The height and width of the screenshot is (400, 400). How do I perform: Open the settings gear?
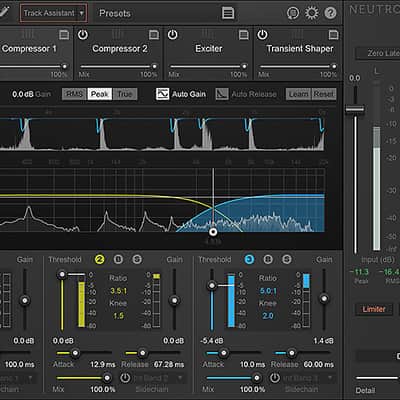point(312,13)
